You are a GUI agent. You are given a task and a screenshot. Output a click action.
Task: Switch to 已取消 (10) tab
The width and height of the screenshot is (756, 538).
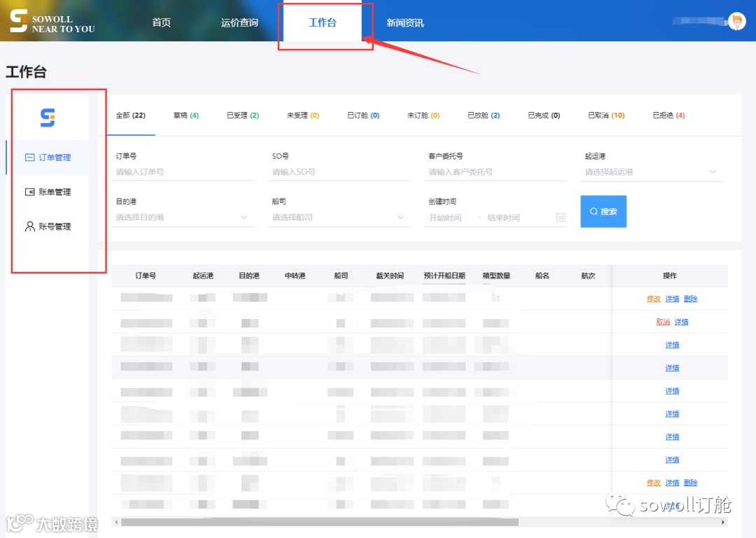point(606,115)
